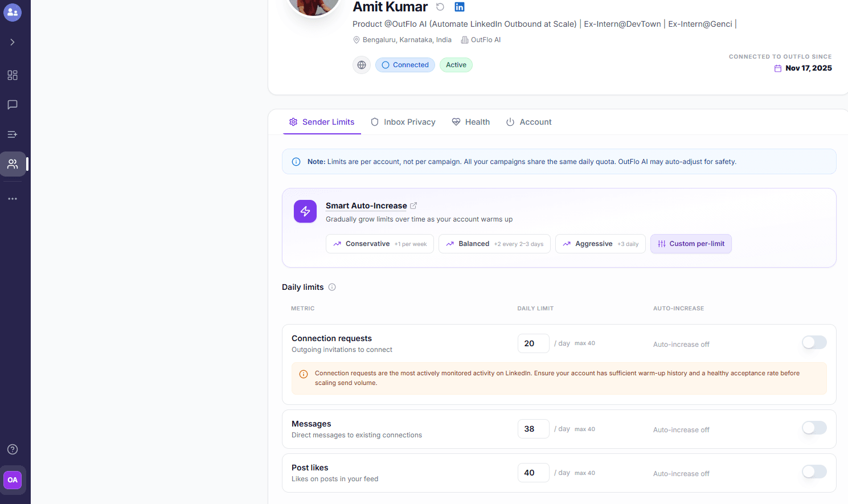Click the warning icon in connection requests notice
The width and height of the screenshot is (848, 504).
[304, 374]
